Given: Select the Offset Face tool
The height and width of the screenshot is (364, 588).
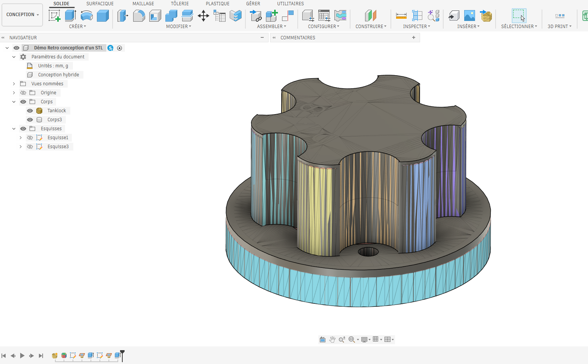Looking at the screenshot, I should click(x=187, y=16).
